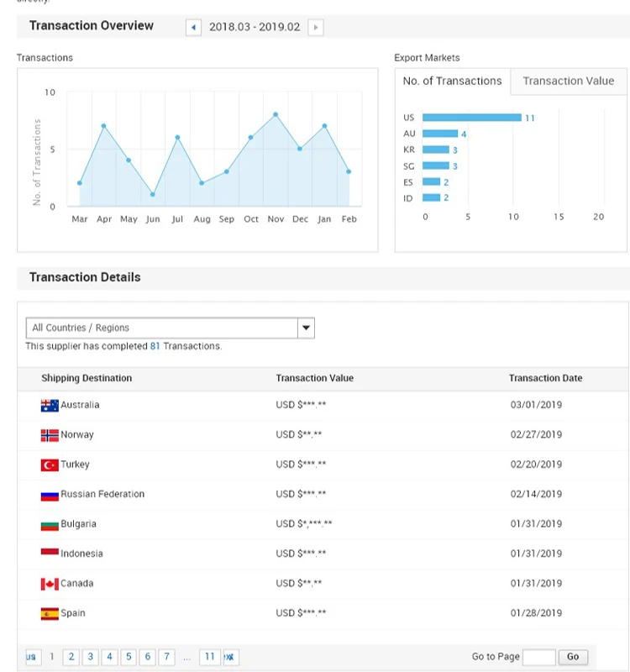Click the Bulgaria flag icon

50,524
